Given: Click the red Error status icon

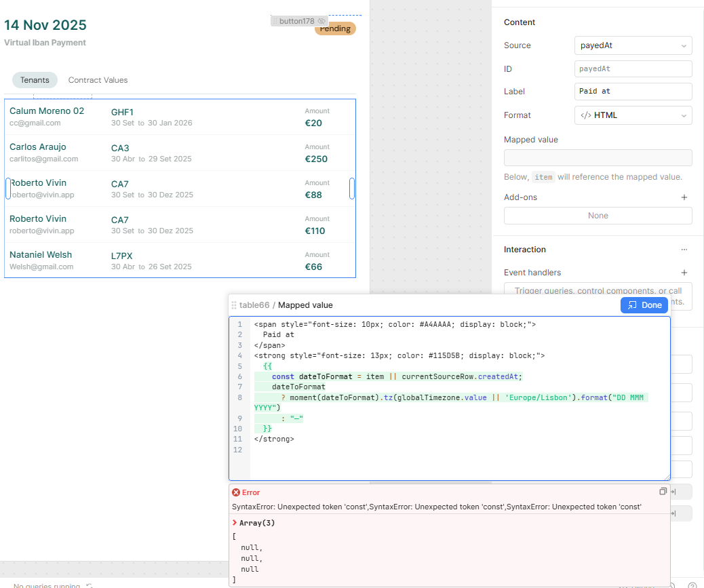Looking at the screenshot, I should click(235, 492).
